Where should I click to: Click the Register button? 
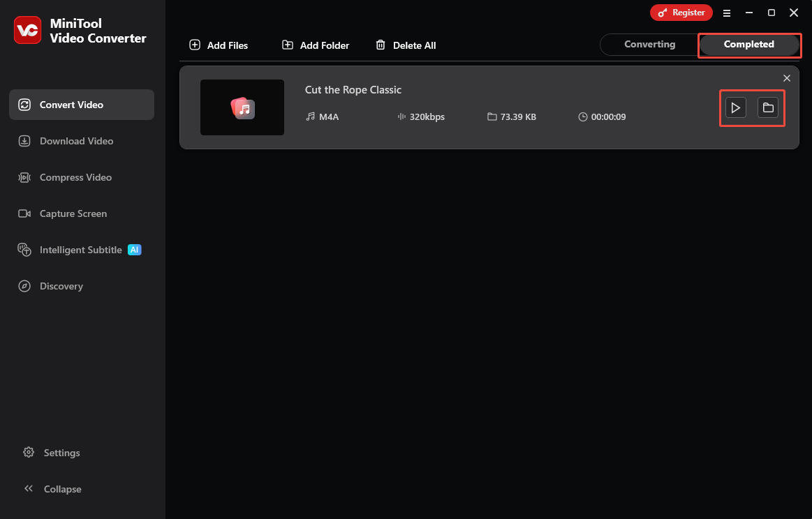click(x=681, y=13)
